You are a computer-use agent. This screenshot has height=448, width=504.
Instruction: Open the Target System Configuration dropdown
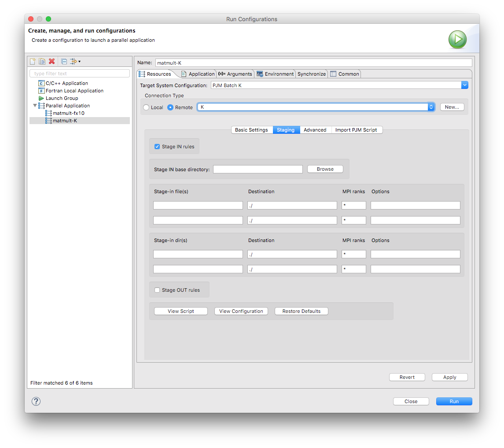(464, 85)
